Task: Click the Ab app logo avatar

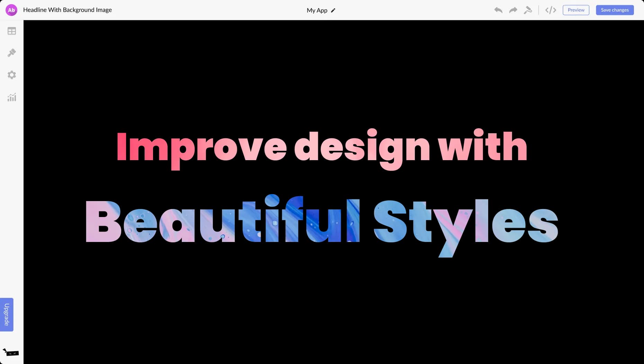Action: pyautogui.click(x=11, y=10)
